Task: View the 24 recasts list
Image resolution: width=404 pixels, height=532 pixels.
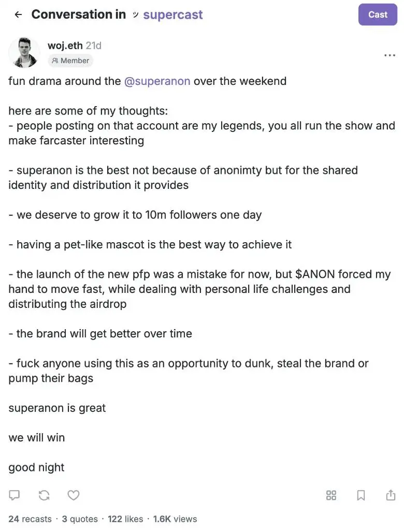Action: point(30,519)
